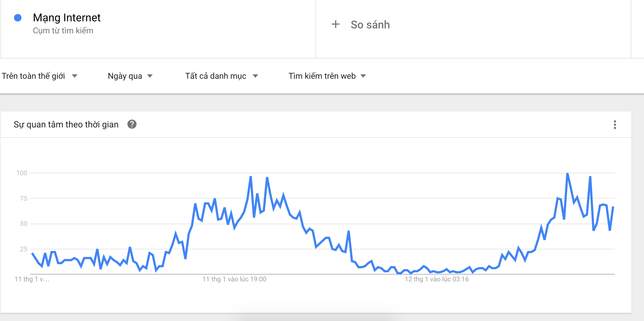Click the Sự quan tâm theo thời gian heading

66,124
